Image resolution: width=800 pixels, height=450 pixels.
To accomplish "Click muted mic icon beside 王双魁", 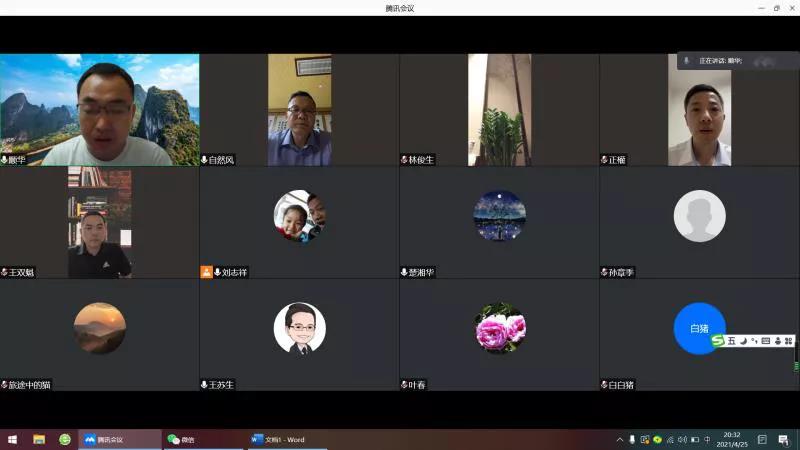I will coord(4,272).
